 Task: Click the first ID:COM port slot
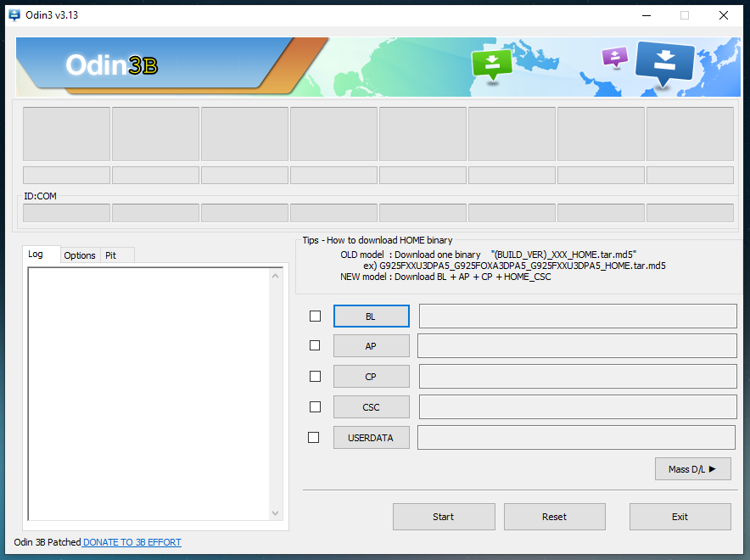(66, 213)
